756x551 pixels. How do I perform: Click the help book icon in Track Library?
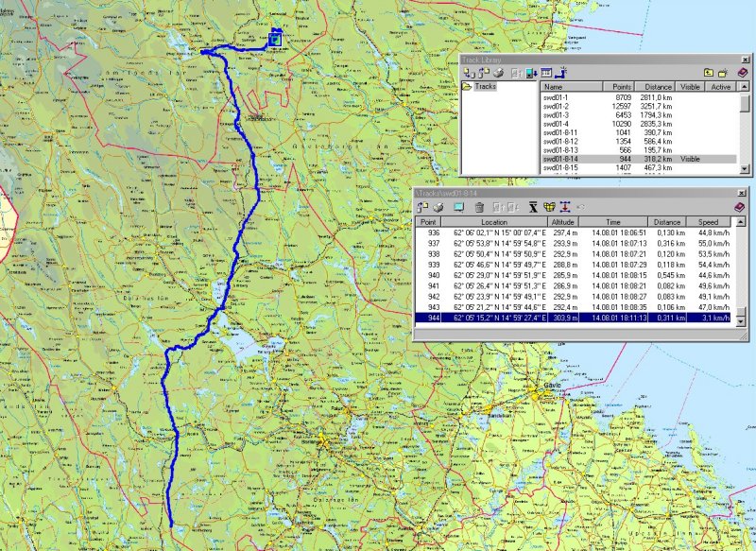tap(742, 72)
